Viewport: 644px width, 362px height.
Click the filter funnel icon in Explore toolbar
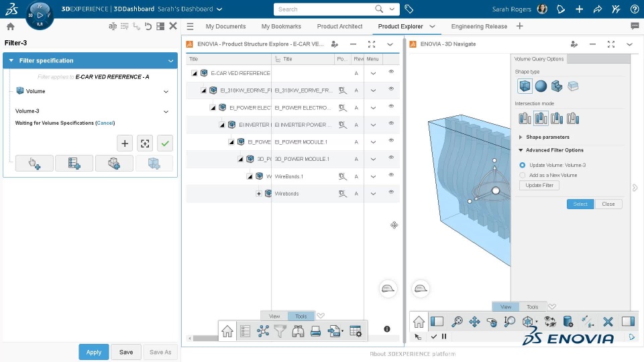click(280, 330)
